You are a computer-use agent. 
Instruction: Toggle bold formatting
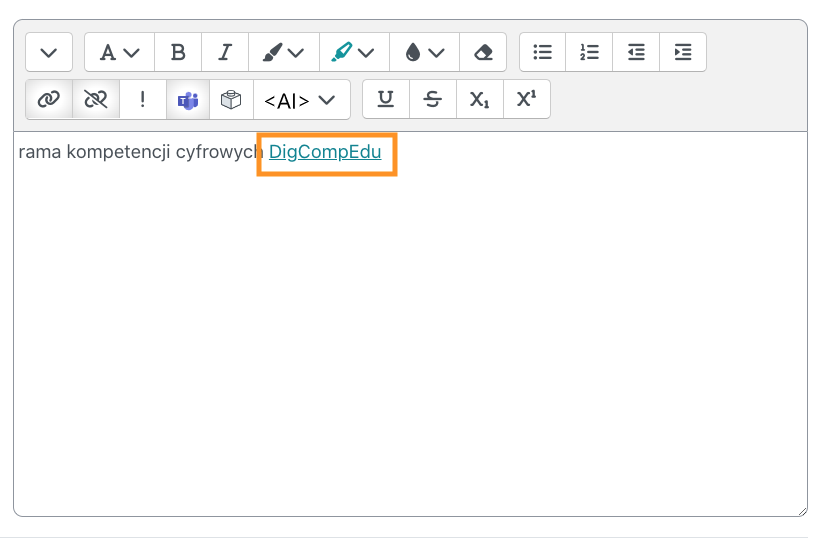click(178, 52)
